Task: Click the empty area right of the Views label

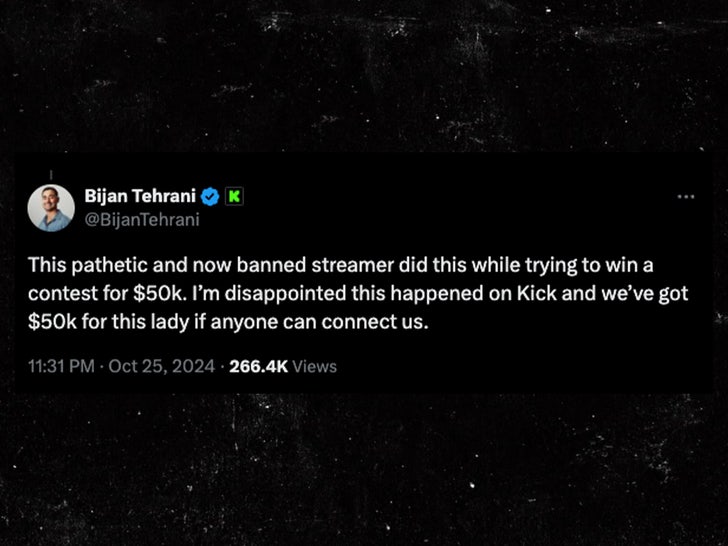Action: click(520, 366)
